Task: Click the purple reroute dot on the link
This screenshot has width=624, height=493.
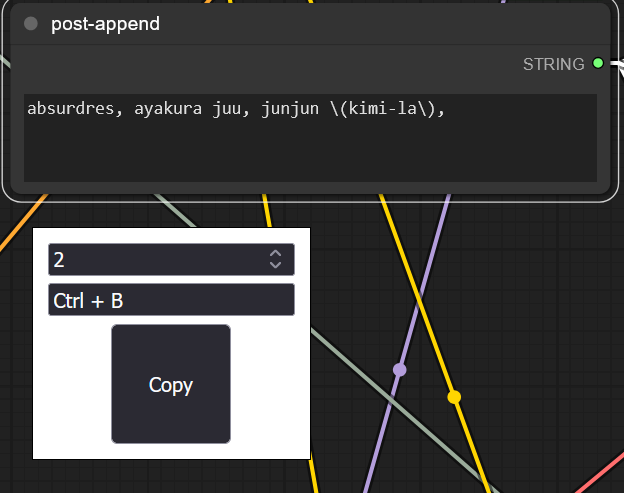Action: pyautogui.click(x=400, y=370)
